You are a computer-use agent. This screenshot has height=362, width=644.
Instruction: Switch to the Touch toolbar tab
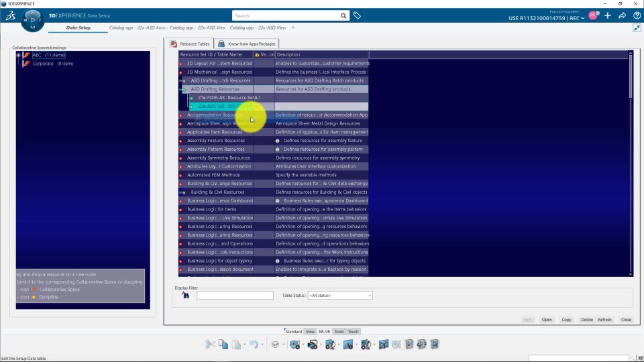(354, 331)
